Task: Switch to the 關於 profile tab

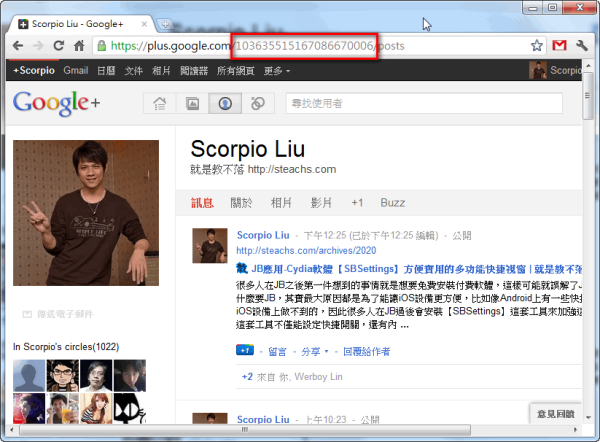Action: [241, 202]
